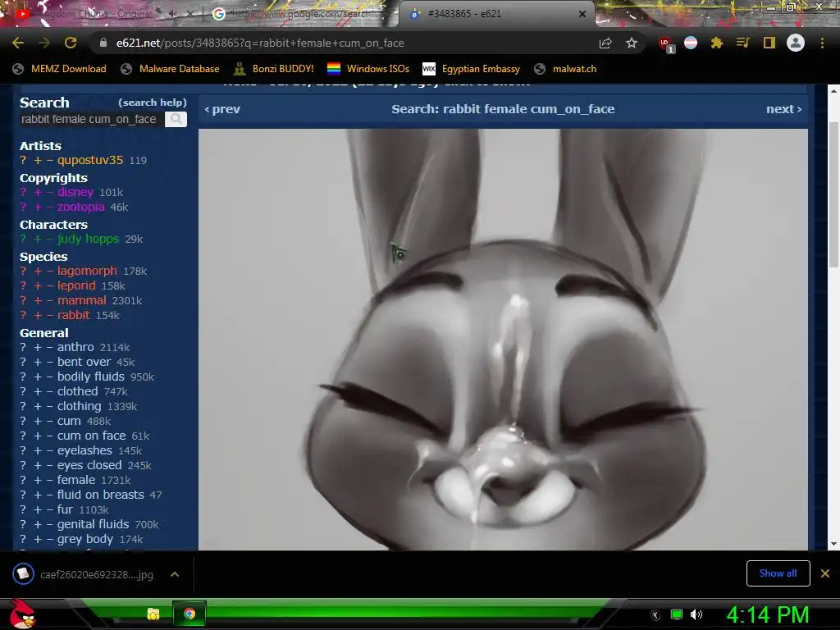840x630 pixels.
Task: Open wiki question mark for eyes closed
Action: 23,466
